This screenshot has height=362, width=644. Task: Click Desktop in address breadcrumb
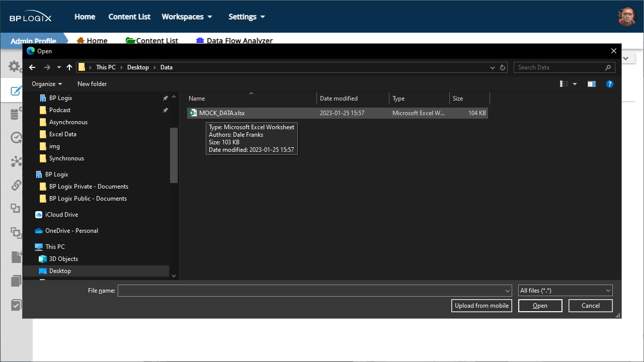(138, 67)
